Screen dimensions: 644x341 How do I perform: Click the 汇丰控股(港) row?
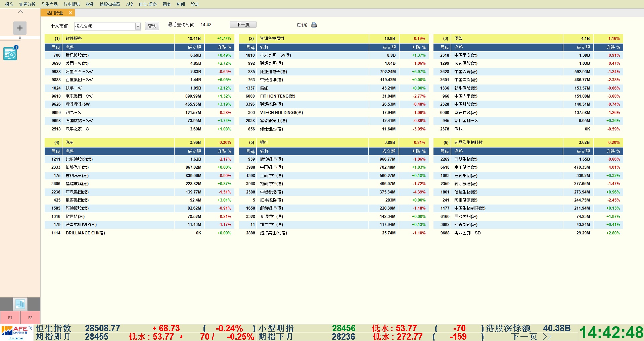pyautogui.click(x=334, y=200)
